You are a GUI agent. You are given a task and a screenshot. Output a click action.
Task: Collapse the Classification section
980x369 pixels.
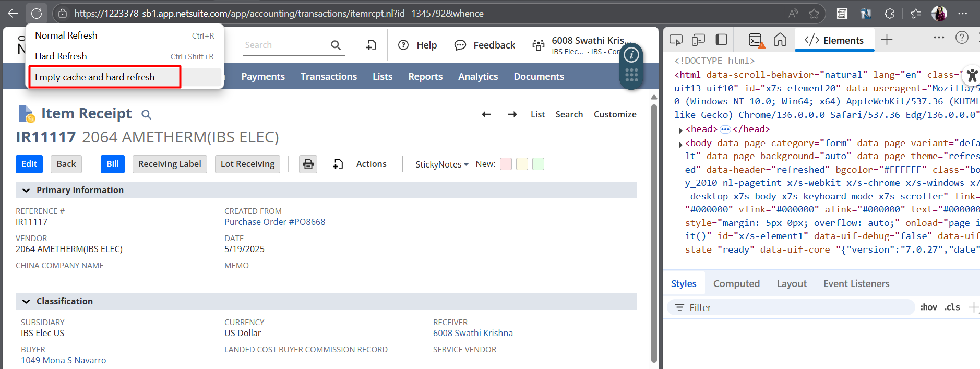(x=26, y=301)
